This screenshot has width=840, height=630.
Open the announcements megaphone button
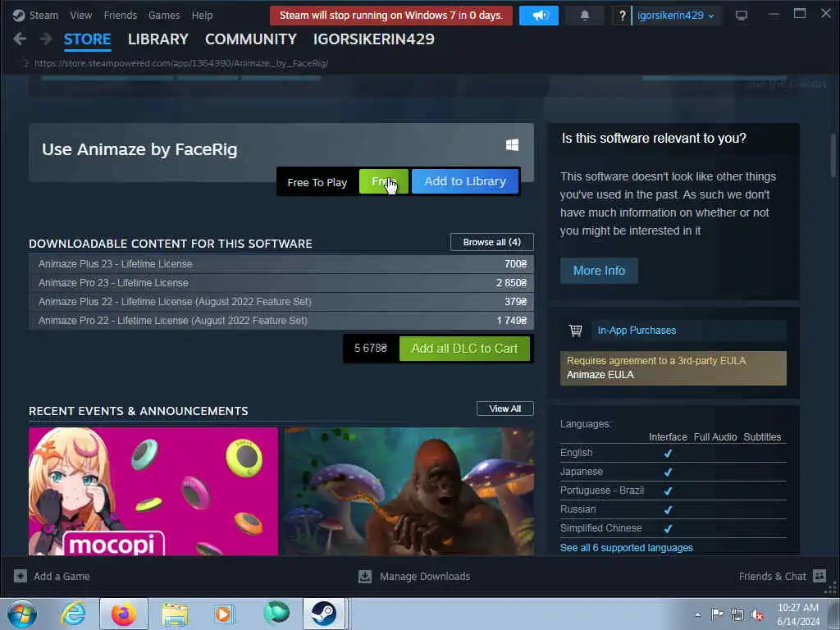539,16
